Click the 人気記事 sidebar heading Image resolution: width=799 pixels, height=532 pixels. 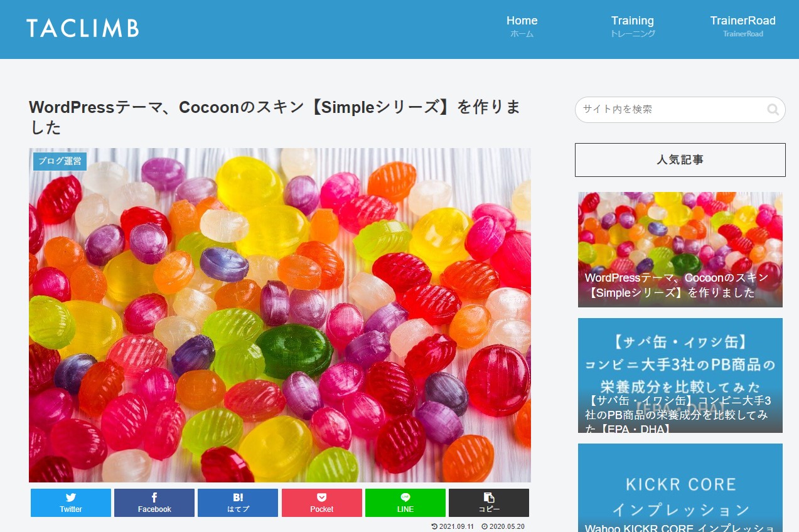pos(680,160)
